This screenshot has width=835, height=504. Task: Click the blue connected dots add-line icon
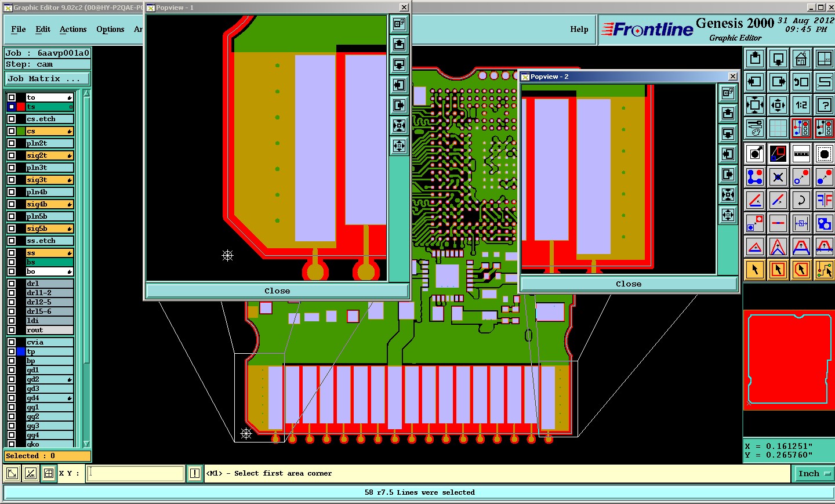[x=755, y=177]
